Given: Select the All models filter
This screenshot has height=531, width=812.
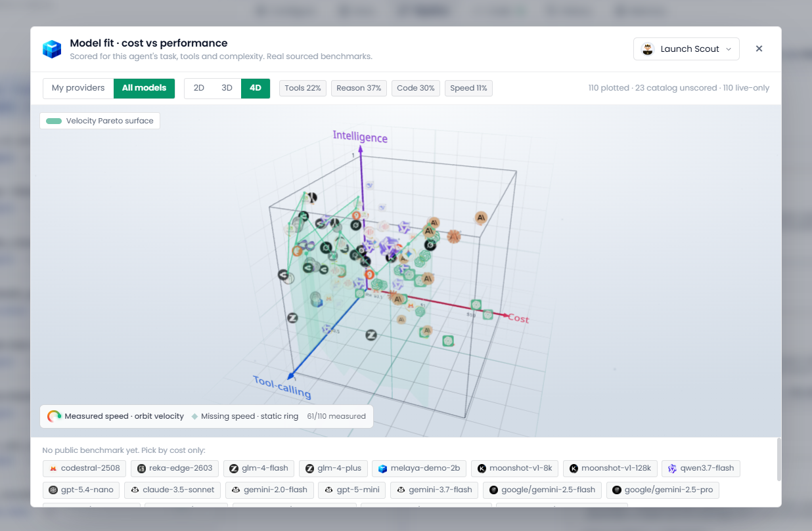Looking at the screenshot, I should click(144, 88).
